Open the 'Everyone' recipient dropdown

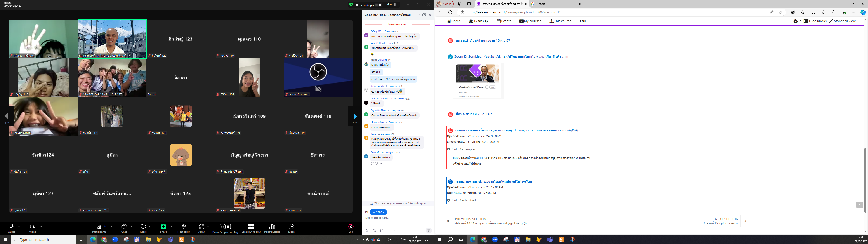pos(378,212)
